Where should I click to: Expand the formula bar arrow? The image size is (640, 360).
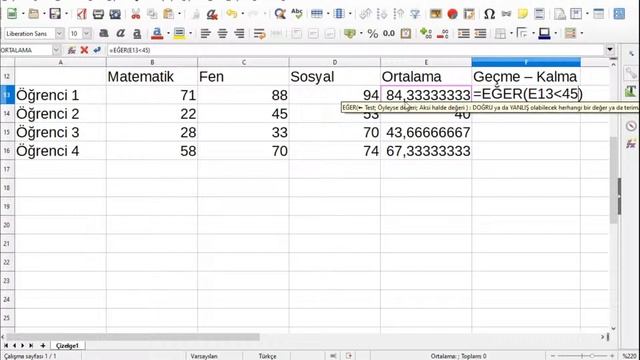tap(610, 50)
